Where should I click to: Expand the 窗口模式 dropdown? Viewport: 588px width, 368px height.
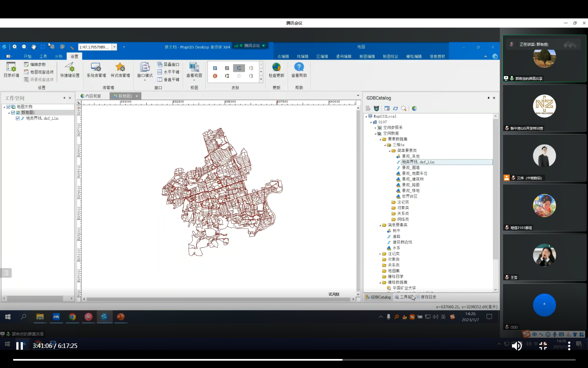click(x=145, y=80)
